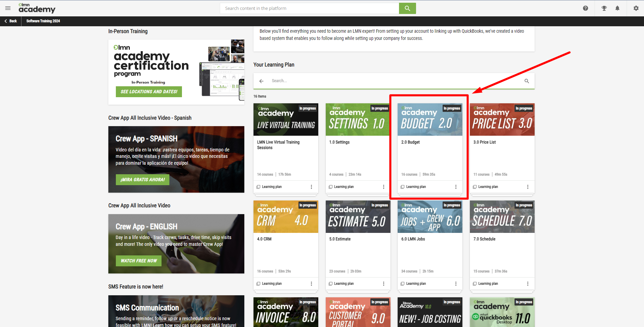Click the back arrow in Learning Plan

click(261, 81)
